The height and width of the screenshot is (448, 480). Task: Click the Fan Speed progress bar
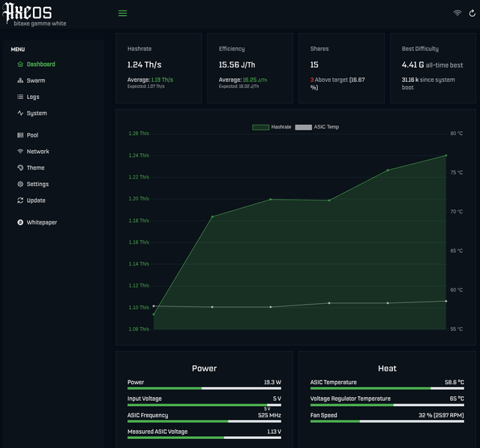387,422
